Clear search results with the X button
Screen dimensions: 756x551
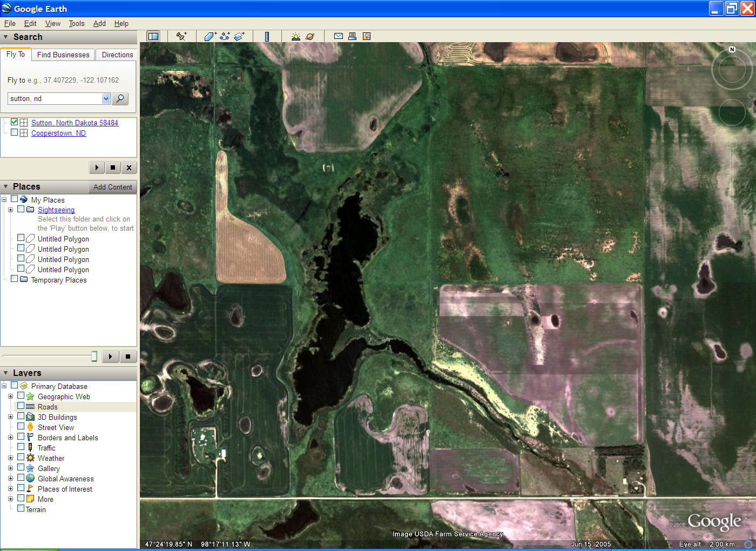coord(129,167)
